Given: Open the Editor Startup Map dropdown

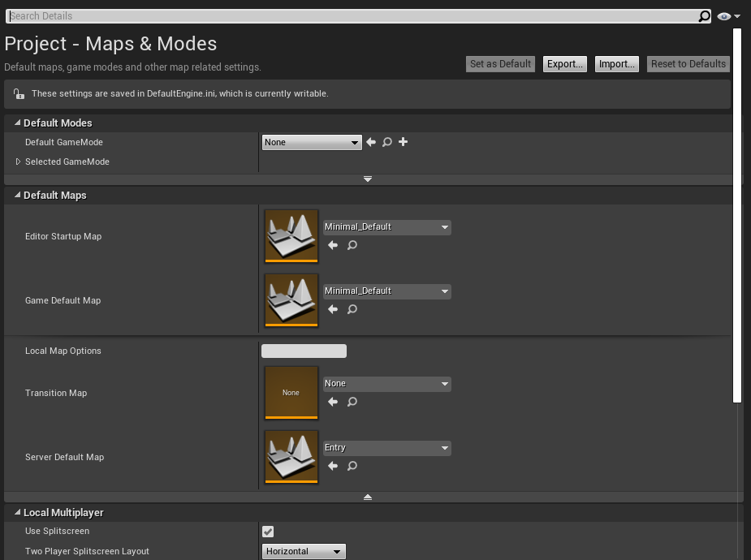Looking at the screenshot, I should pyautogui.click(x=387, y=227).
